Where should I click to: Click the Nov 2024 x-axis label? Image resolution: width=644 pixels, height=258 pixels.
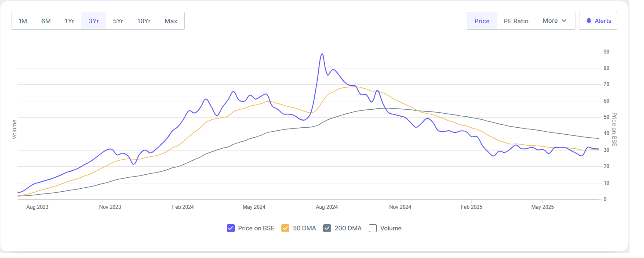click(x=400, y=207)
